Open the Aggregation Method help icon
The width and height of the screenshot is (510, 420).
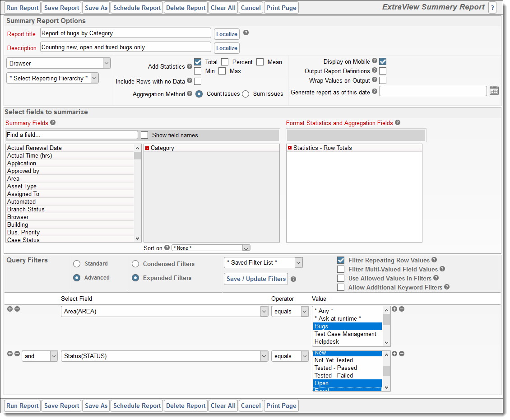click(x=189, y=93)
